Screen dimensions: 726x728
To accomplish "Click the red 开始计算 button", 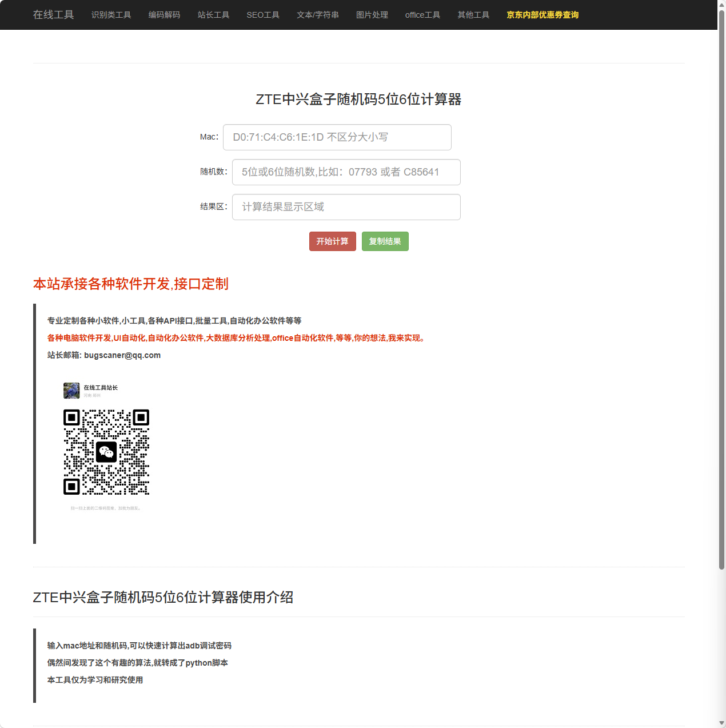I will click(333, 241).
